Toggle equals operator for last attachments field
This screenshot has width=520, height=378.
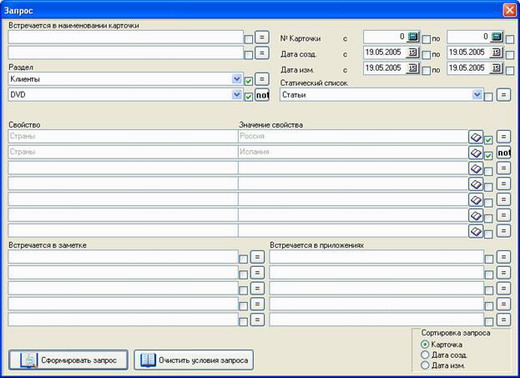503,320
